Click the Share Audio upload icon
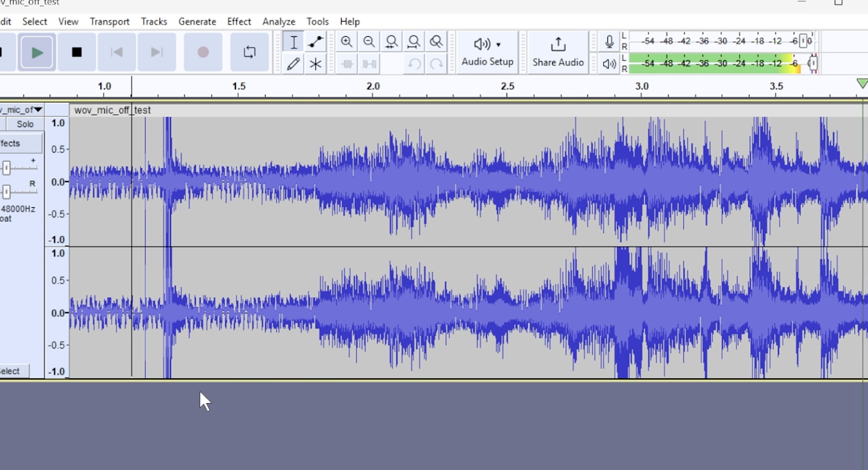868x470 pixels. (558, 44)
